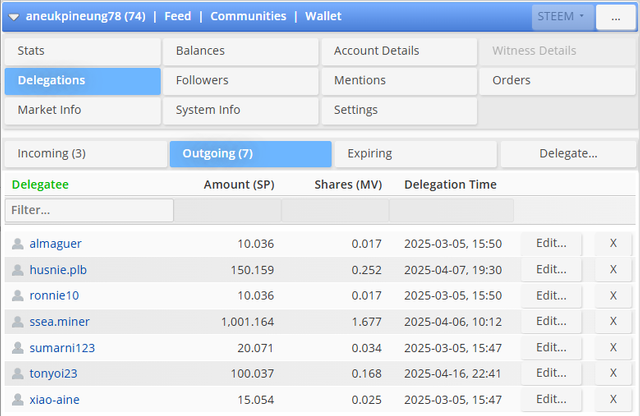Sort by the Delegatee column header
The width and height of the screenshot is (640, 416).
(40, 184)
